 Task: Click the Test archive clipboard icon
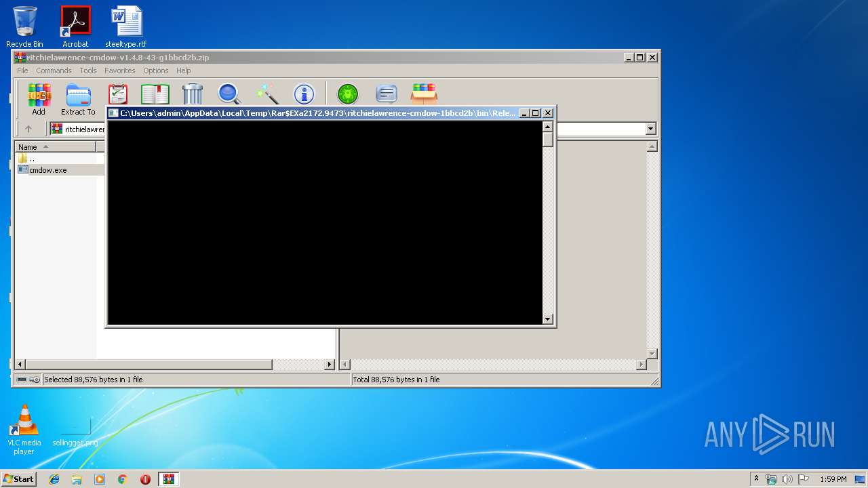[x=118, y=94]
